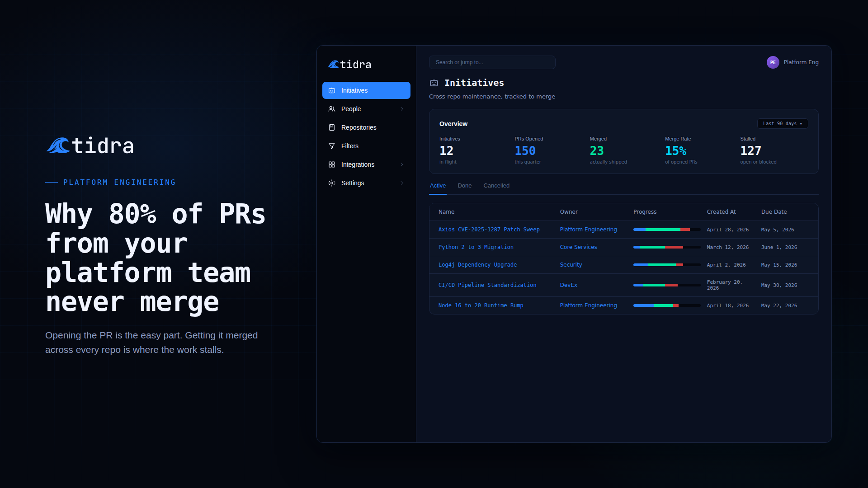This screenshot has height=488, width=868.
Task: Click the Repositories sidebar icon
Action: 332,127
